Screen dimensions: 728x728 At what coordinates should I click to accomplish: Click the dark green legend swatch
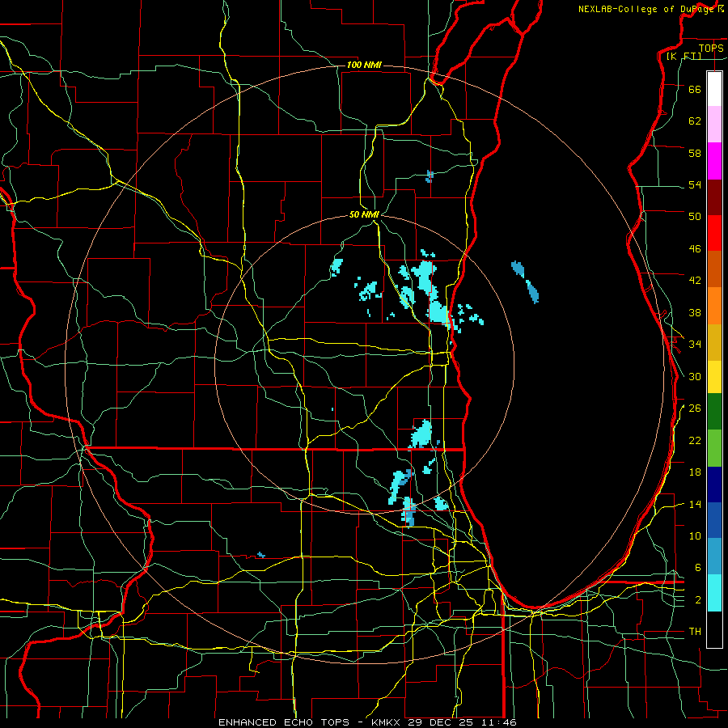pyautogui.click(x=714, y=412)
